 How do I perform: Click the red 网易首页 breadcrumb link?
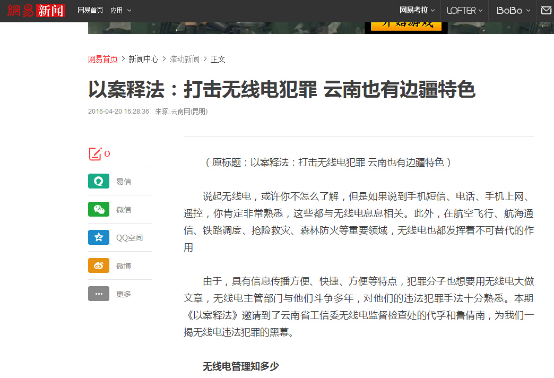pos(102,59)
